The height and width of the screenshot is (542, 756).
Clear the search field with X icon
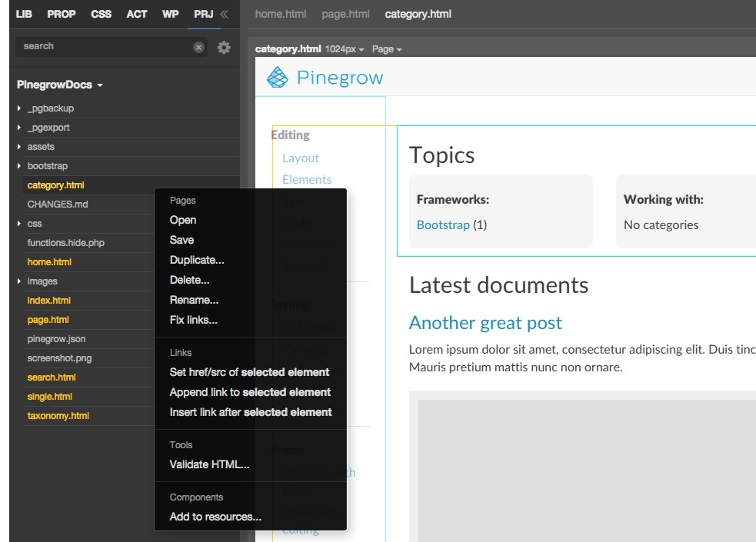coord(198,47)
